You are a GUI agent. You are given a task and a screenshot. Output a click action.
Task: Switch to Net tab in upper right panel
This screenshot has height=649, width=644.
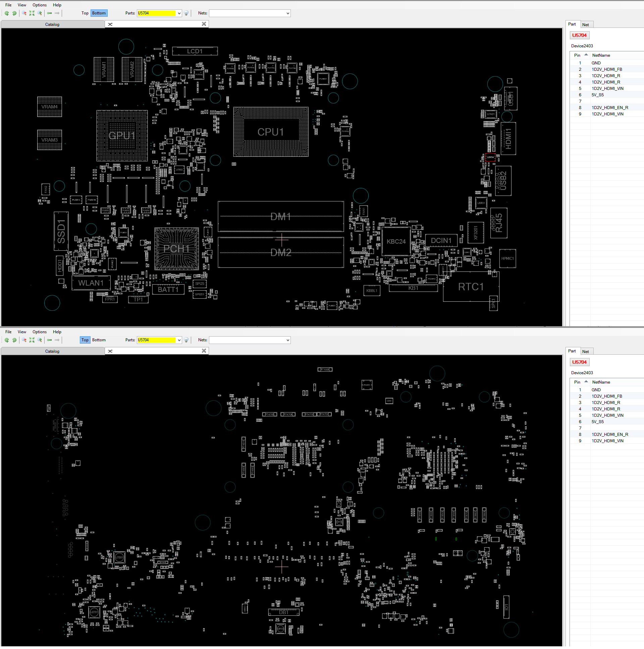coord(586,24)
